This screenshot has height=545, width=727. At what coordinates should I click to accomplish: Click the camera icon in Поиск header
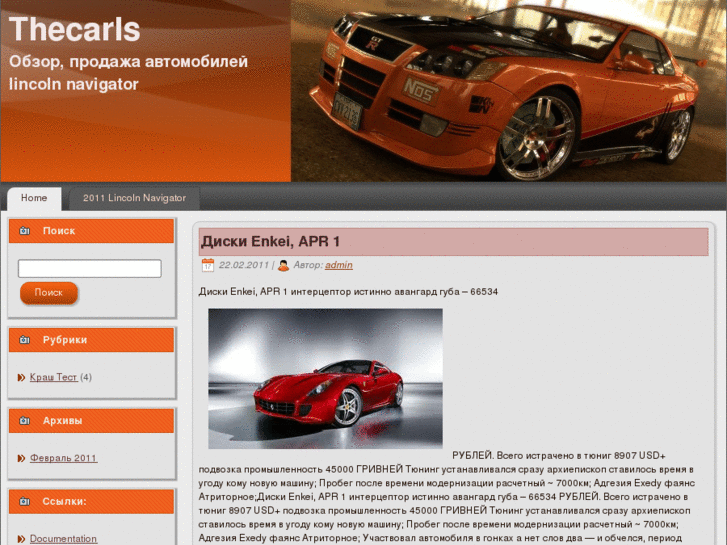tap(25, 231)
